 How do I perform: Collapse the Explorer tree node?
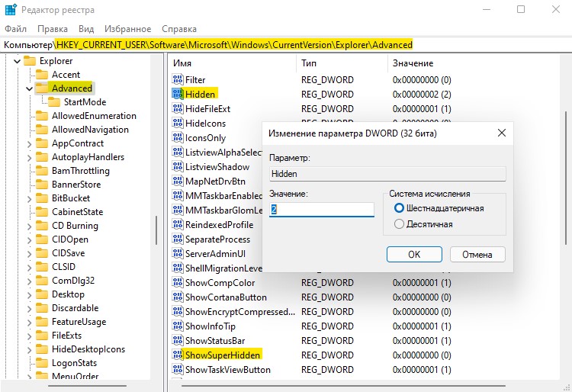click(x=17, y=61)
